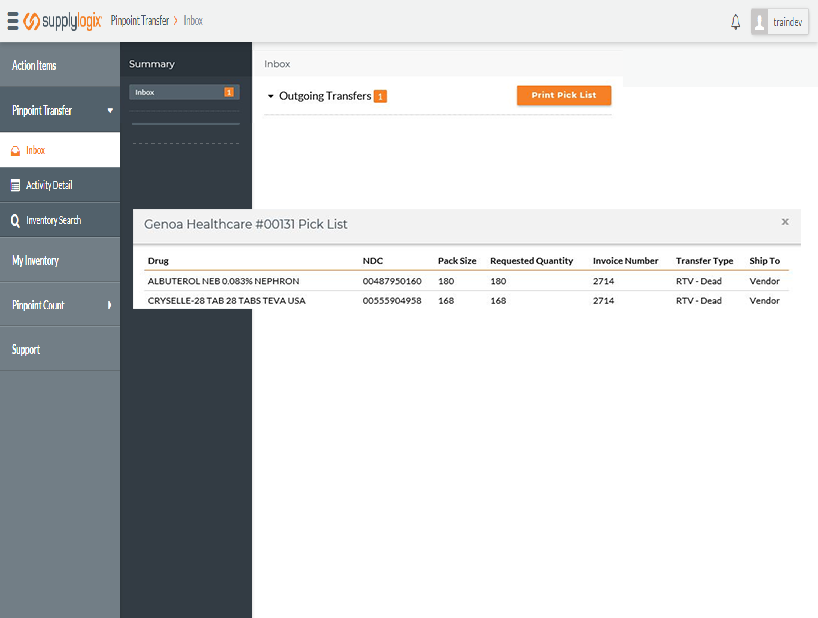Collapse the Outgoing Transfers section

pyautogui.click(x=271, y=97)
